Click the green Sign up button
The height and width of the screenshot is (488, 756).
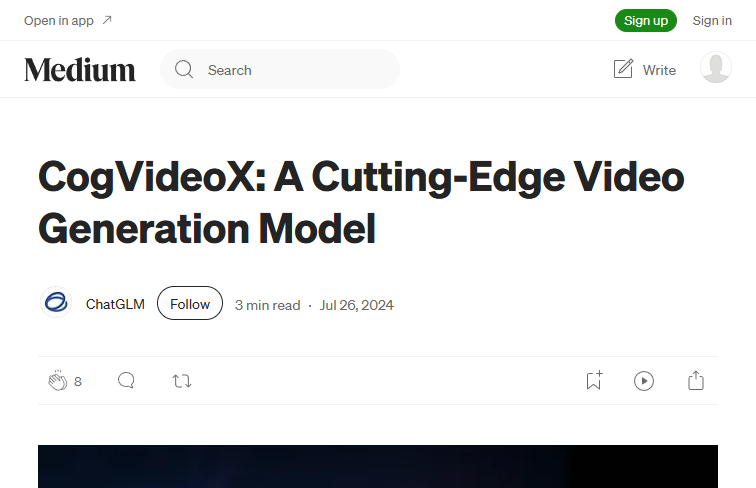pos(646,21)
